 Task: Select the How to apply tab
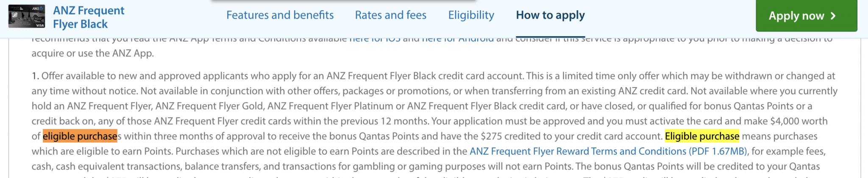point(550,15)
